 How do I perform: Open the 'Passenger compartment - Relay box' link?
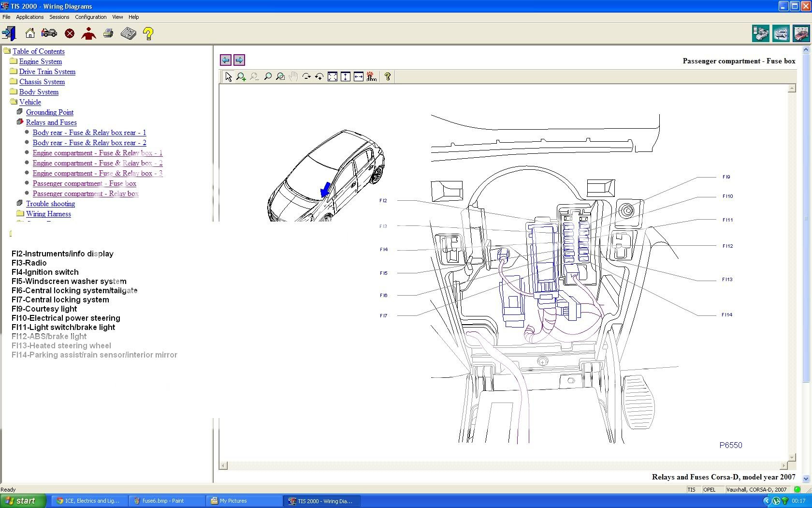click(86, 194)
